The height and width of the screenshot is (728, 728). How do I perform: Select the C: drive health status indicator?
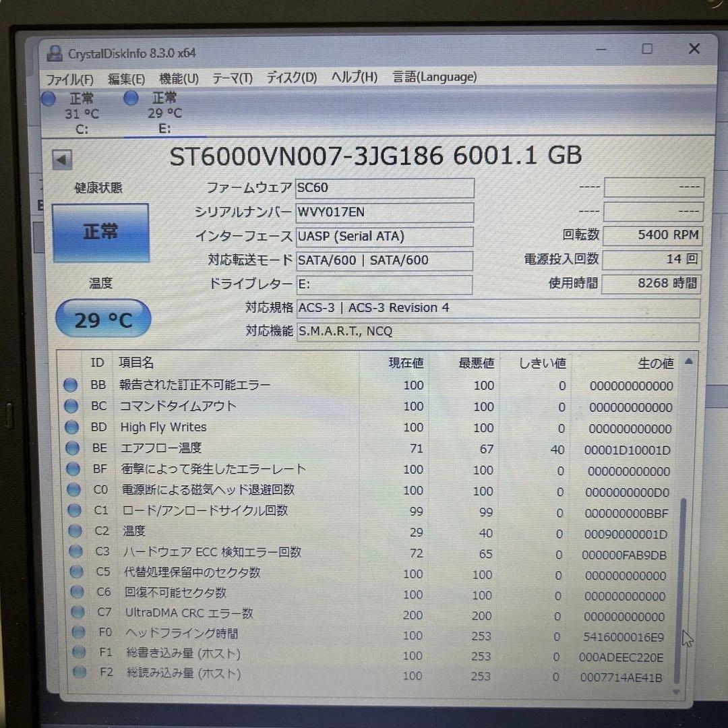pyautogui.click(x=48, y=98)
